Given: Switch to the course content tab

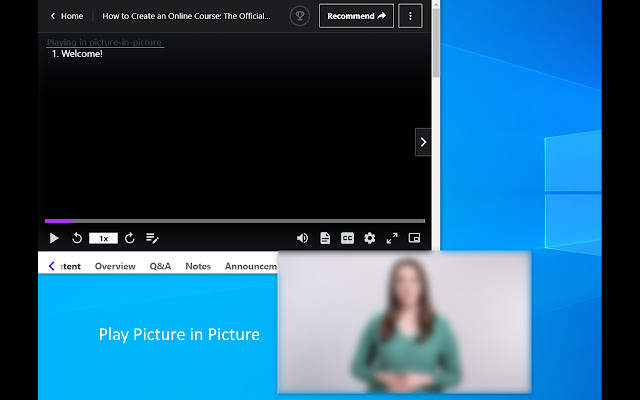Looking at the screenshot, I should 70,266.
